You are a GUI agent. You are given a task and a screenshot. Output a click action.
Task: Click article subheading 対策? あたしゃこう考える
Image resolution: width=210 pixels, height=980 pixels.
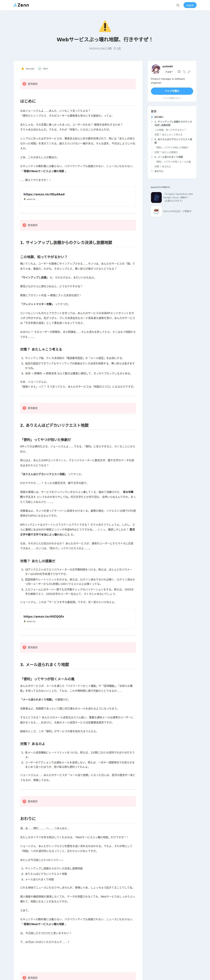[x=41, y=349]
